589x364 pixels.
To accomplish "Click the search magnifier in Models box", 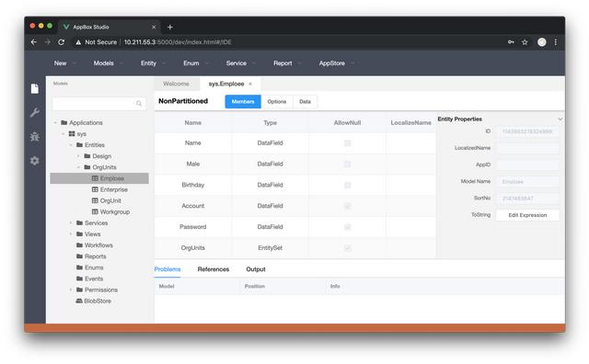I will click(x=139, y=103).
